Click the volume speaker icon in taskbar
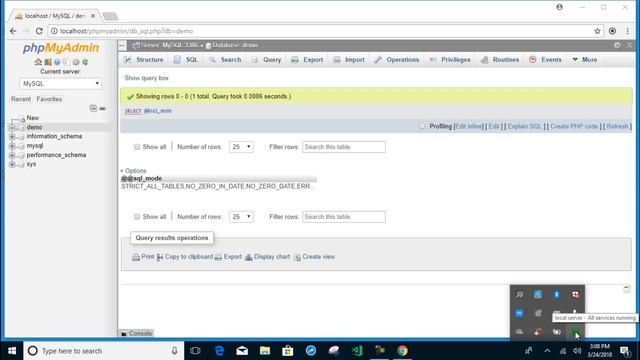This screenshot has height=360, width=640. tap(577, 351)
